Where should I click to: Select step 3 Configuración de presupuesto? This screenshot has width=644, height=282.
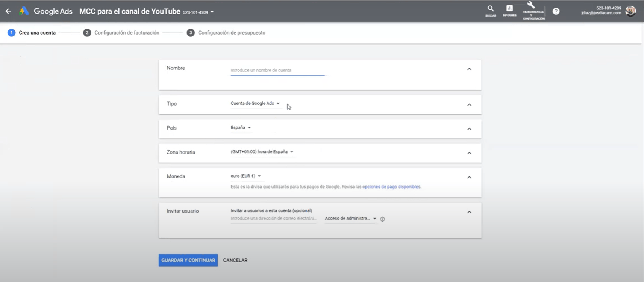click(226, 33)
